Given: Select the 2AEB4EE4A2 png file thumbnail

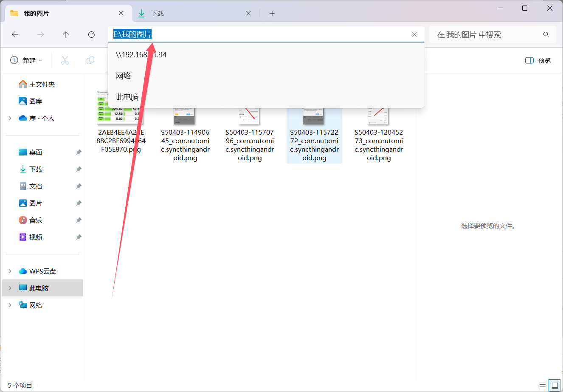Looking at the screenshot, I should pos(121,123).
